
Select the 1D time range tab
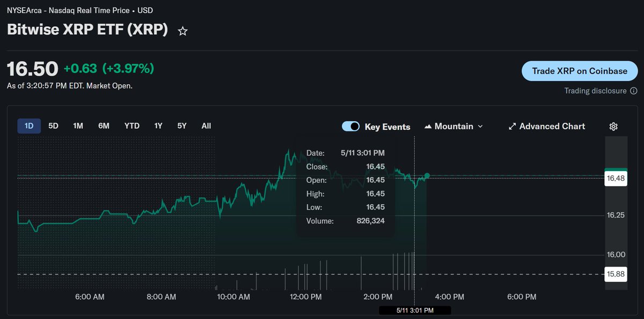(x=29, y=126)
